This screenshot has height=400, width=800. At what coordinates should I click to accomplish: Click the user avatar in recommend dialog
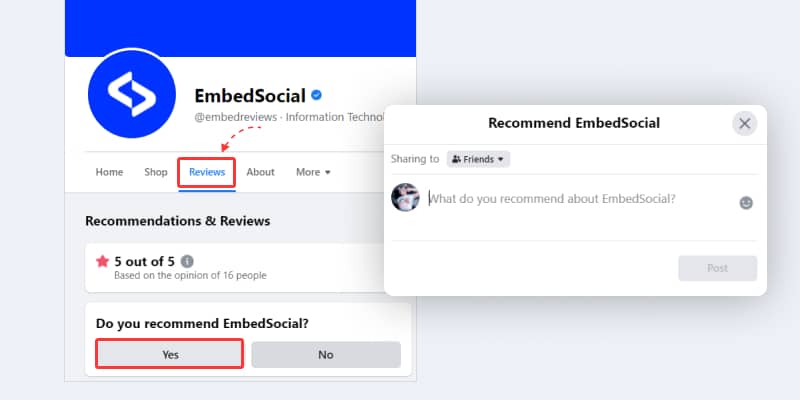(x=405, y=197)
